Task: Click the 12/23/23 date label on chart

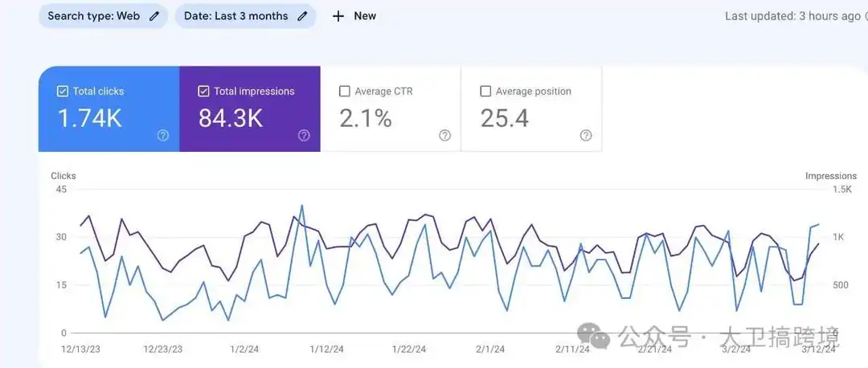Action: pyautogui.click(x=162, y=350)
